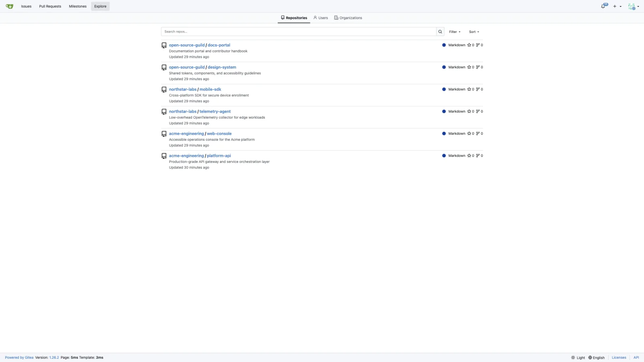Open acme-engineering owner link on web-console row
Screen dimensions: 644x362
pyautogui.click(x=186, y=134)
